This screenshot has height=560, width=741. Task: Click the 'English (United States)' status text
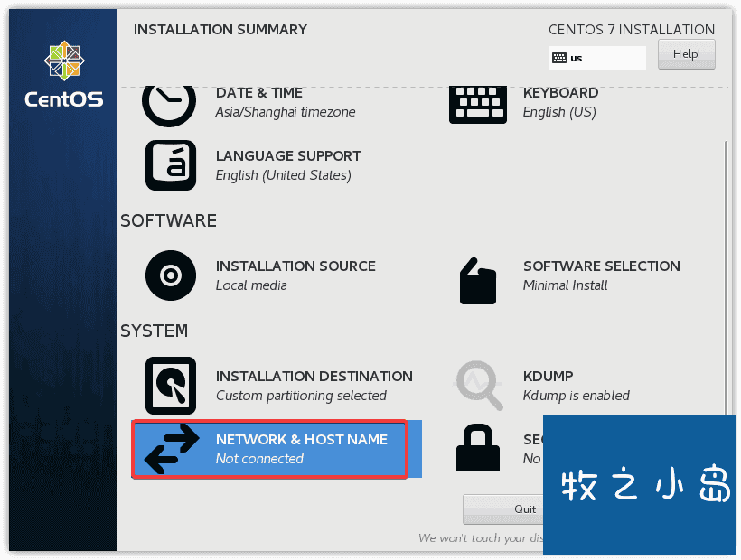pos(284,175)
